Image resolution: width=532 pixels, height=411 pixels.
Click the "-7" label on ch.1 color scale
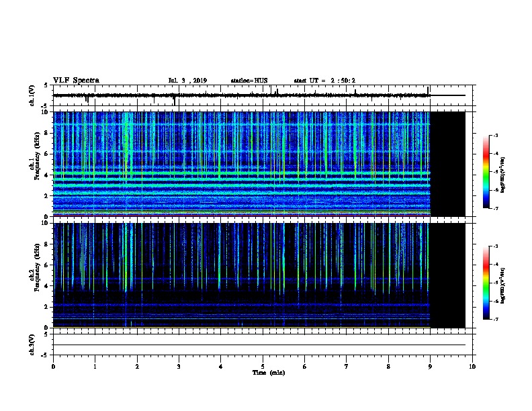click(x=495, y=208)
